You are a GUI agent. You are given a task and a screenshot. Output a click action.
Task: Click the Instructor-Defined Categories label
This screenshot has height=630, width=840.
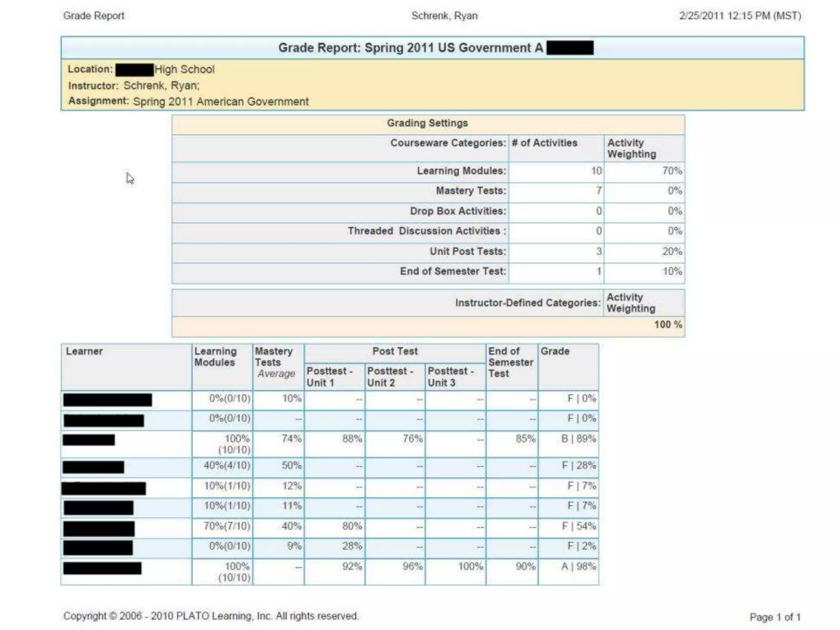[x=527, y=303]
